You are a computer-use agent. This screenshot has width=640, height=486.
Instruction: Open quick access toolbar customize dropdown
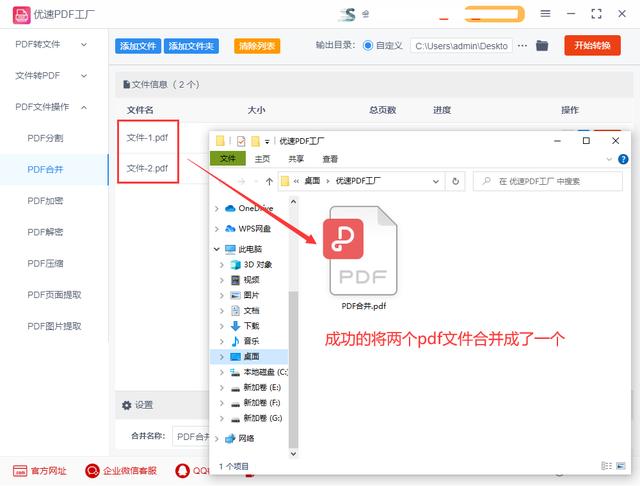[267, 142]
